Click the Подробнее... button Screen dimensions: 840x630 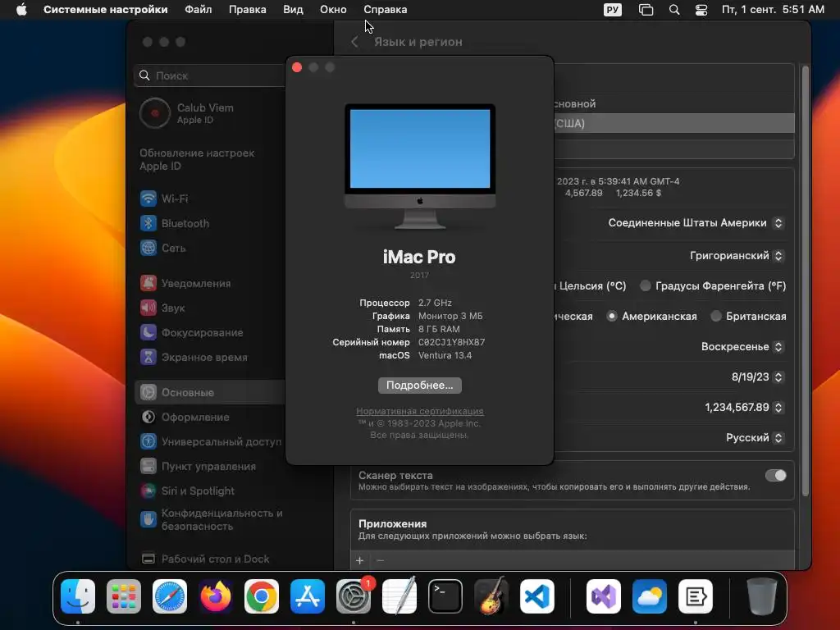coord(420,386)
